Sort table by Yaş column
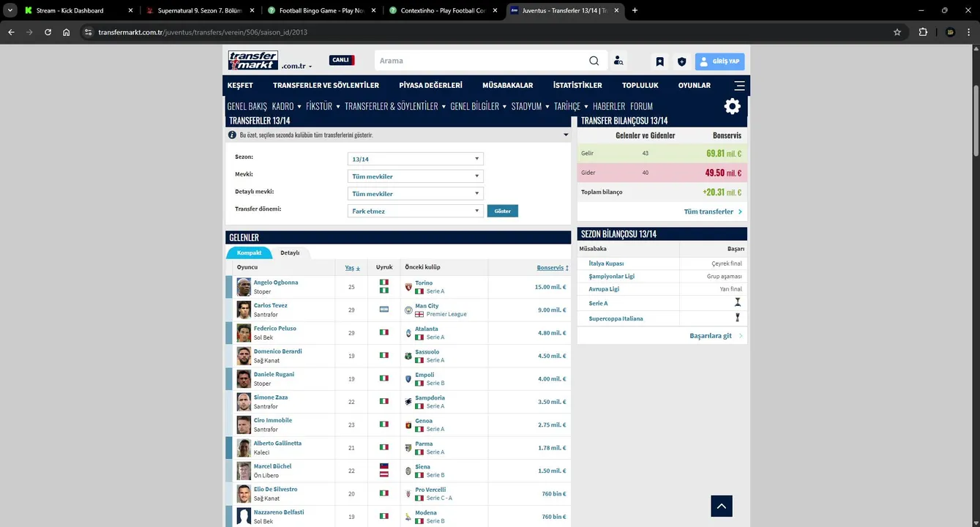This screenshot has width=980, height=527. tap(352, 268)
